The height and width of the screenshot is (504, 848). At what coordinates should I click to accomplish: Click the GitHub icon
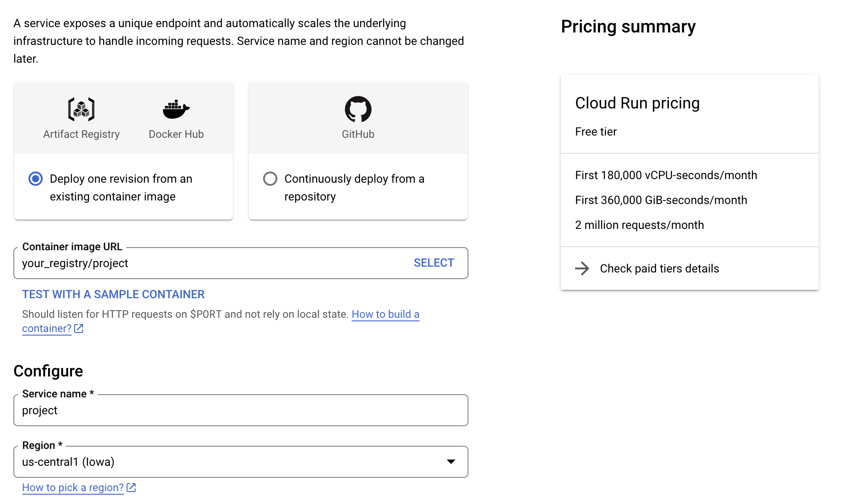click(358, 108)
